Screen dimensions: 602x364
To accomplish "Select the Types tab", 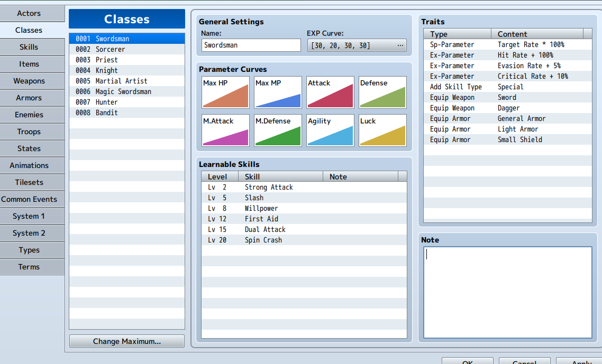I will tap(32, 250).
